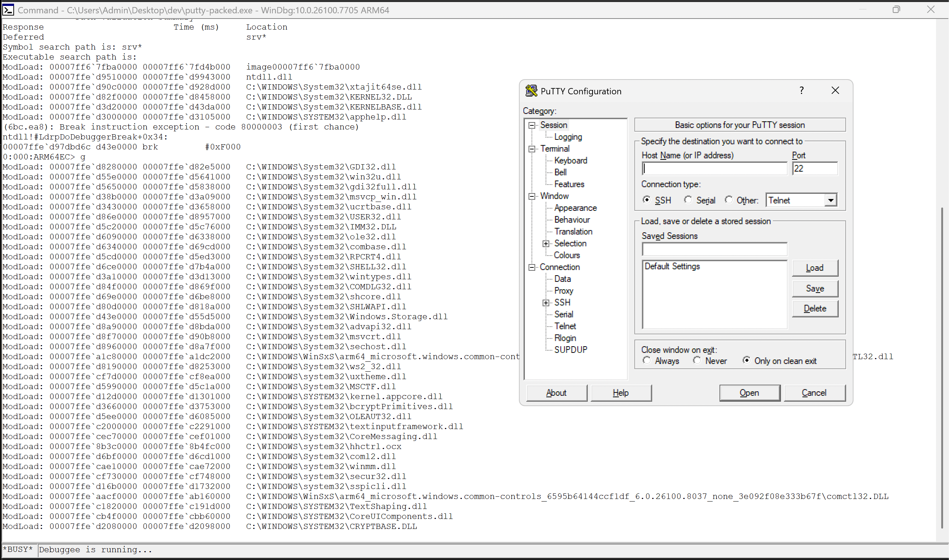The image size is (949, 560).
Task: Click the Saved Sessions name field
Action: 714,249
